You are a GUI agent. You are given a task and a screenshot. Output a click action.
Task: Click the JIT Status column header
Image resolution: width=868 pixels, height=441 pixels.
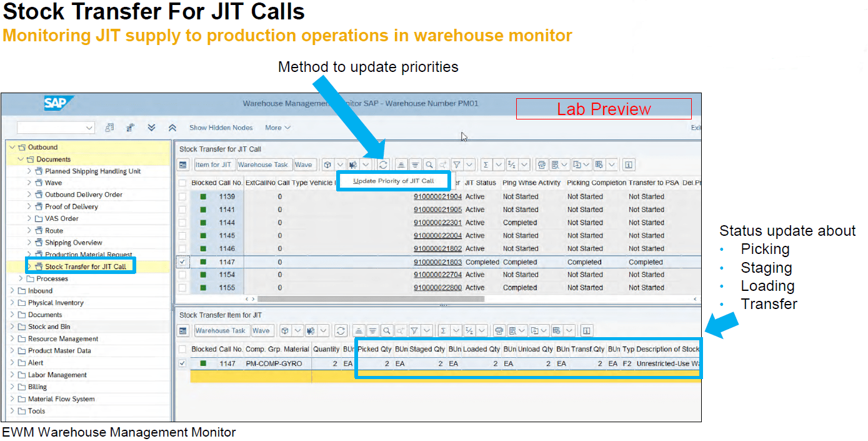pyautogui.click(x=481, y=183)
